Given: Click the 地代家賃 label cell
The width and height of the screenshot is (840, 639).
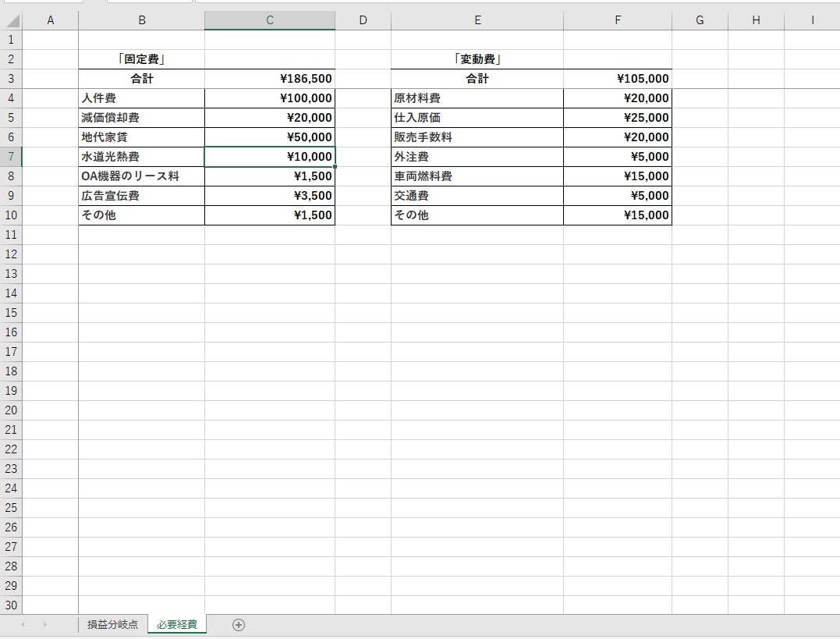Looking at the screenshot, I should tap(141, 137).
